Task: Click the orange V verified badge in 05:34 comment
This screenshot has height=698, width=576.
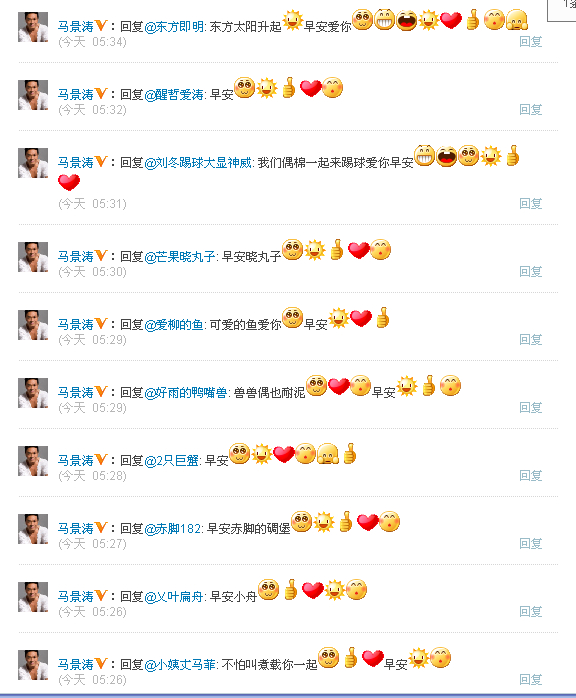Action: [x=101, y=25]
